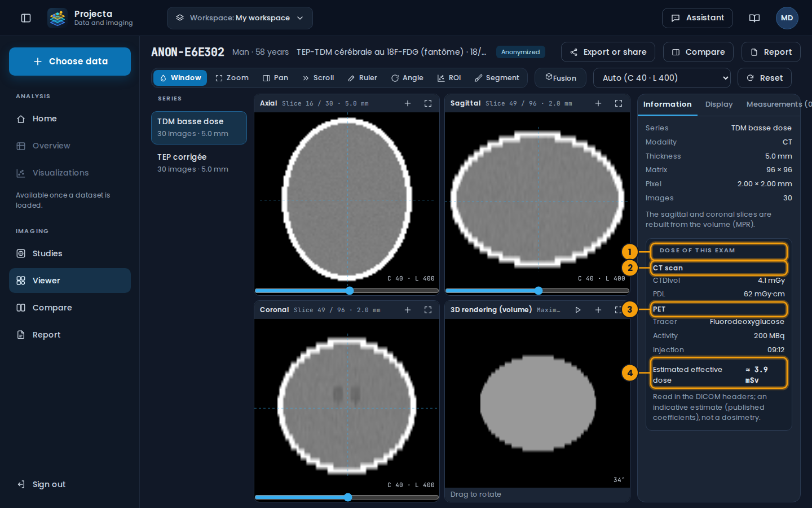Click the plus icon in the Sagittal pane header

click(x=598, y=103)
